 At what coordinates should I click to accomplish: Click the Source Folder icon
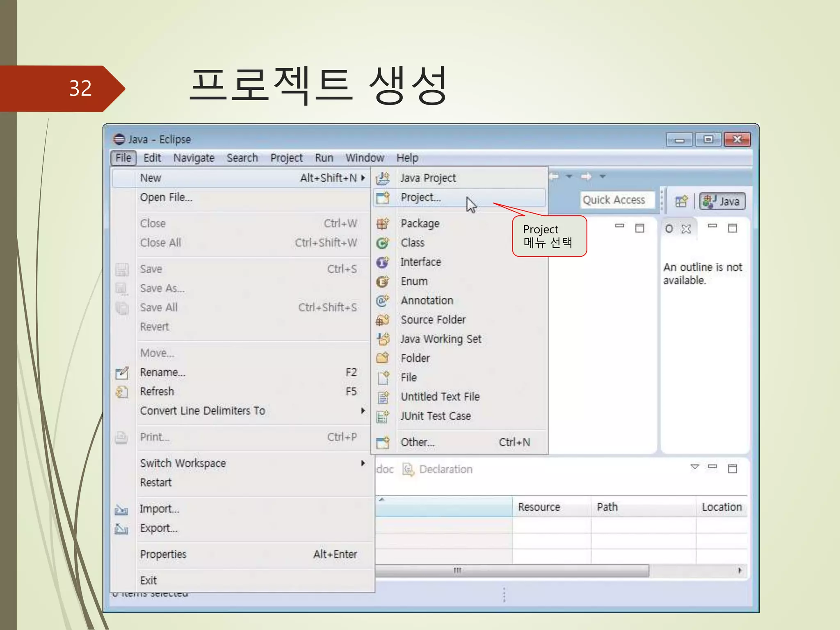(x=383, y=320)
